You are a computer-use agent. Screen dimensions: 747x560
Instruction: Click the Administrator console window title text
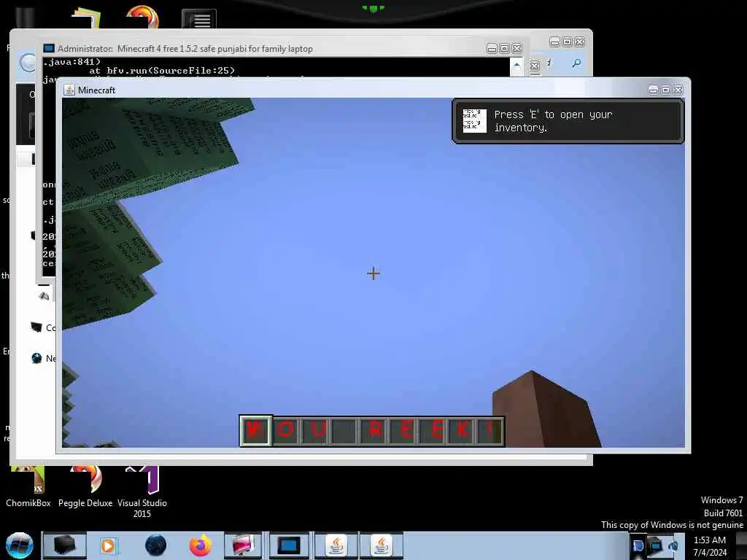point(185,49)
